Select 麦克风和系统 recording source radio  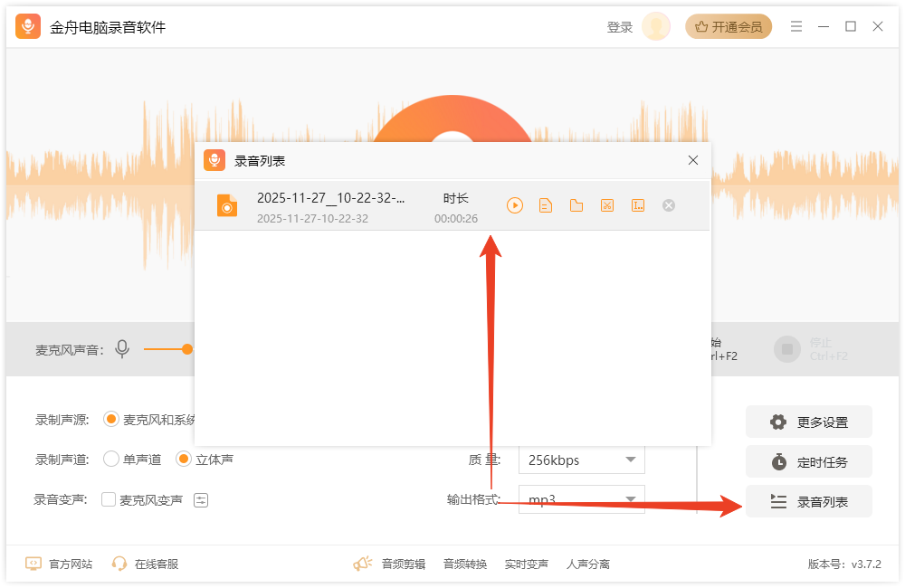click(x=110, y=420)
